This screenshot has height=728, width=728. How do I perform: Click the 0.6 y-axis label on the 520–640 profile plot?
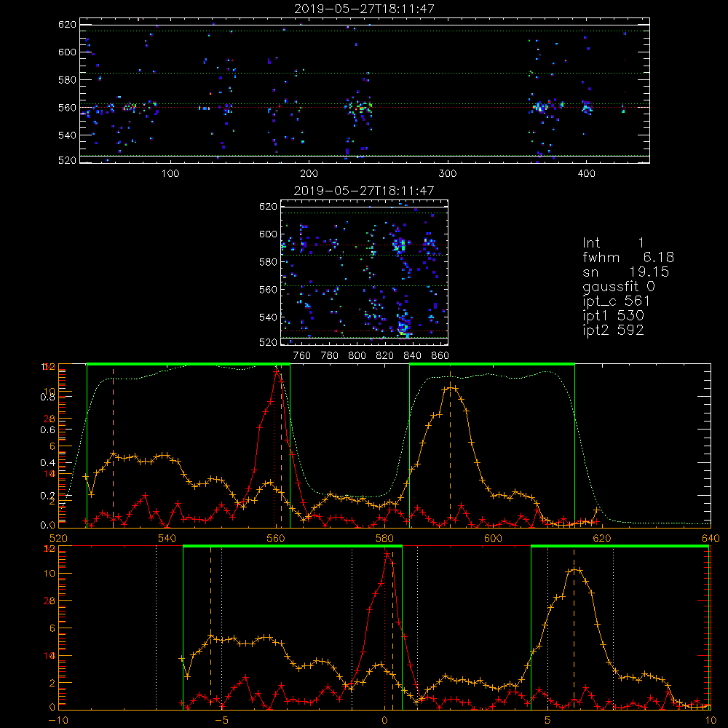click(x=47, y=430)
